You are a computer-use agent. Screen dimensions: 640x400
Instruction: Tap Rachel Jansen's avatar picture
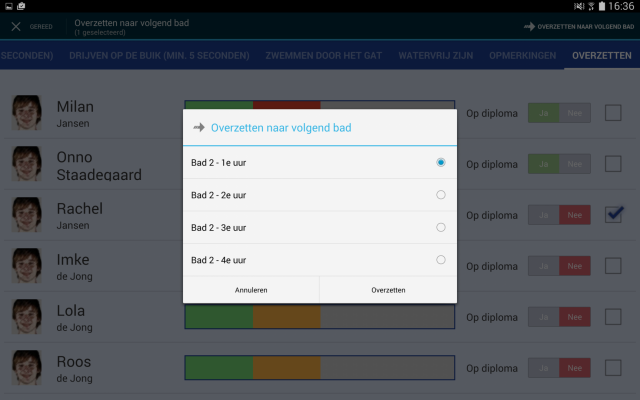tap(26, 215)
